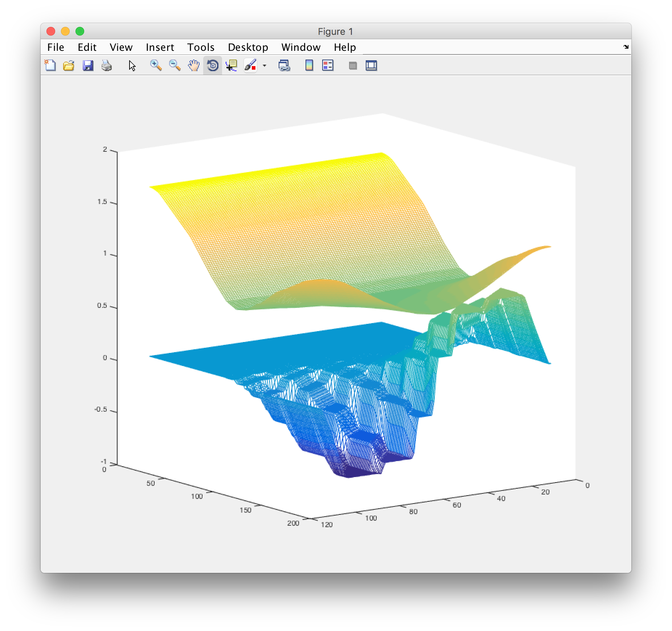Insert a Legend from the toolbar

(x=328, y=66)
